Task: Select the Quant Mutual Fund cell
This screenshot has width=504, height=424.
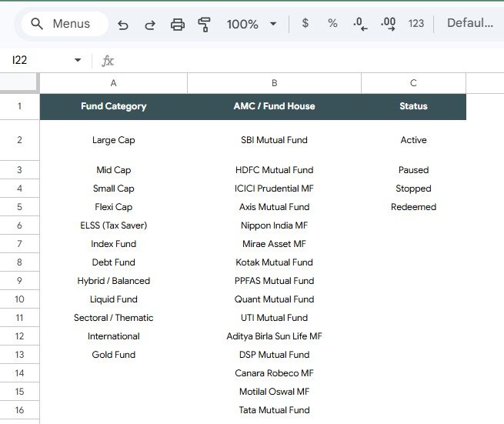Action: [274, 299]
